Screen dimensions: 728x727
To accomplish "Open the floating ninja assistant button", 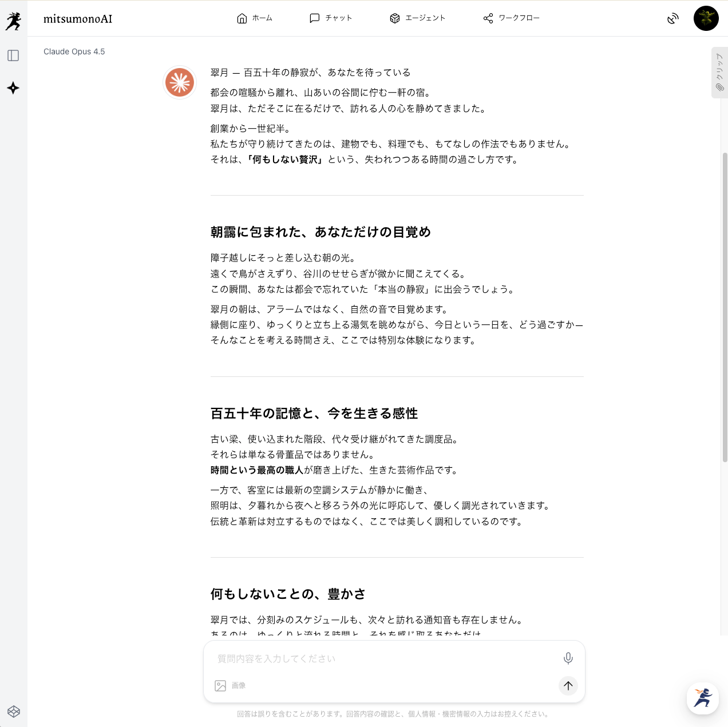I will click(x=702, y=698).
